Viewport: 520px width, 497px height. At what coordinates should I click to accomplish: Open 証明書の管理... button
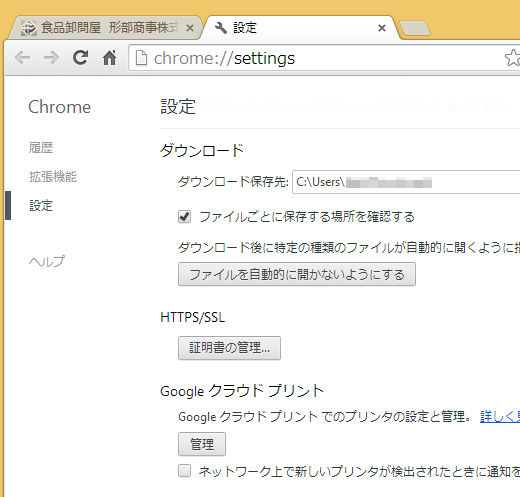point(229,348)
